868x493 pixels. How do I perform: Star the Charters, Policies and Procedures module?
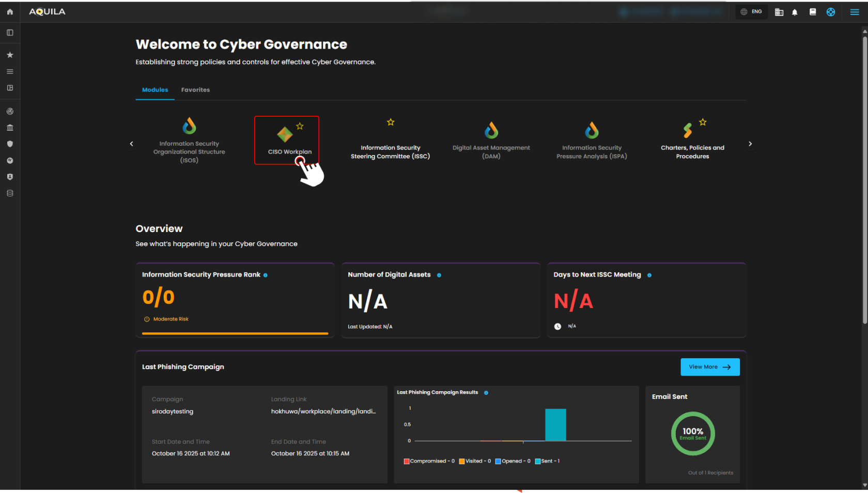click(703, 122)
